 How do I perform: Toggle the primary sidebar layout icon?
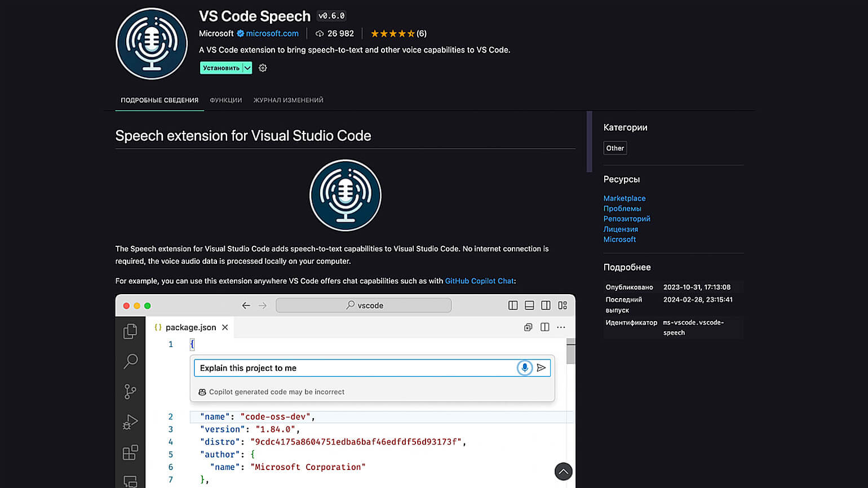coord(513,305)
